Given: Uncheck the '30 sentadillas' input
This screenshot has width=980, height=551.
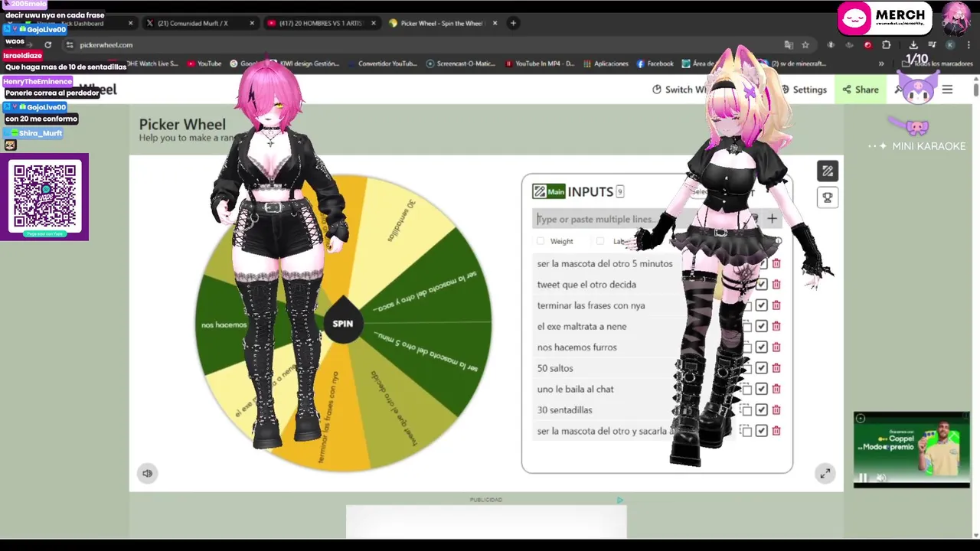Looking at the screenshot, I should (761, 410).
